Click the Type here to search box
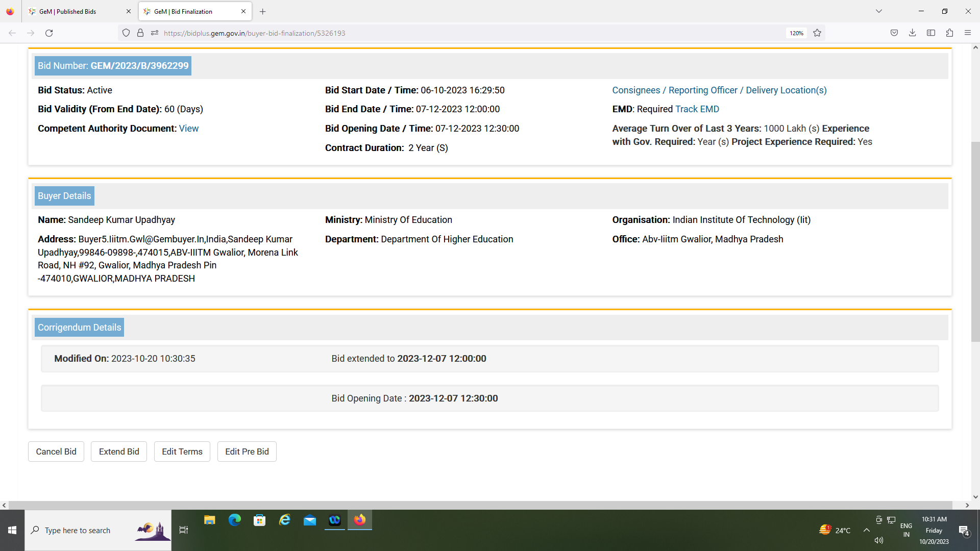980x551 pixels. coord(98,531)
